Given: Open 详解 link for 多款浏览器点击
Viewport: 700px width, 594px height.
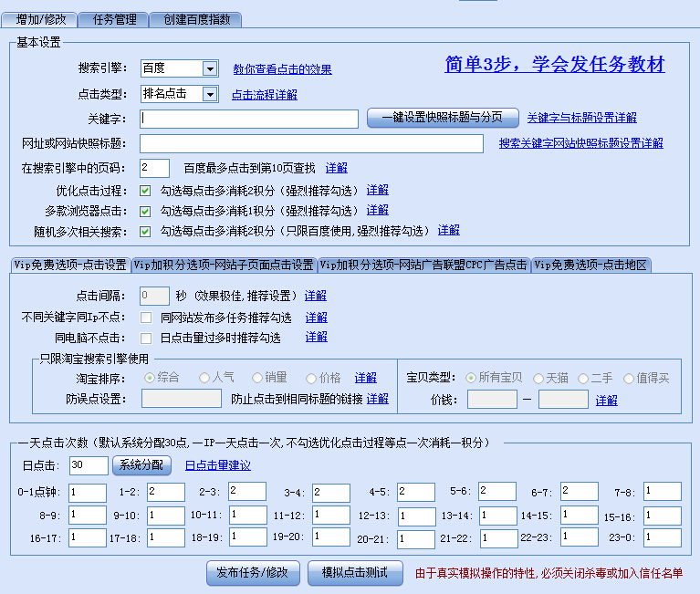Looking at the screenshot, I should pos(377,210).
